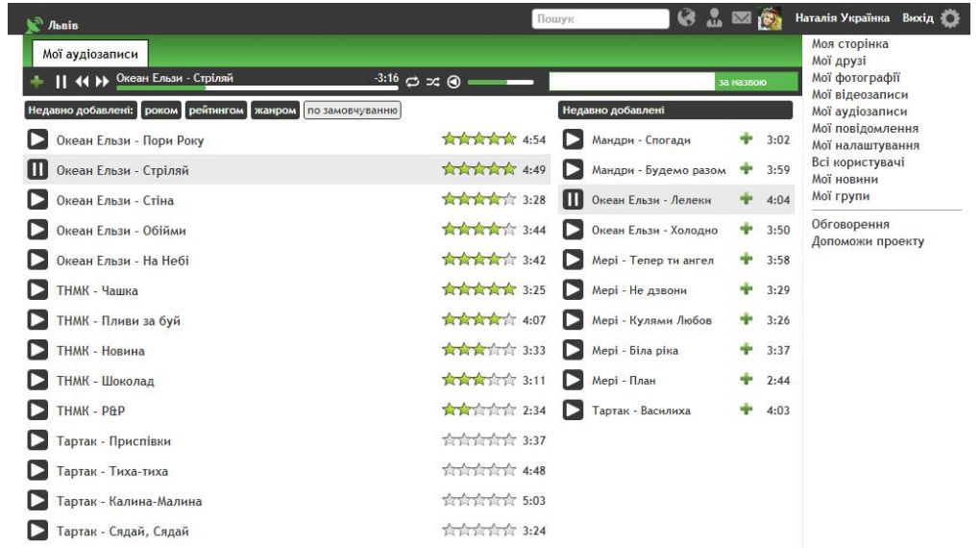Add Тартак - Василиха with plus icon
The height and width of the screenshot is (548, 980).
pyautogui.click(x=747, y=410)
